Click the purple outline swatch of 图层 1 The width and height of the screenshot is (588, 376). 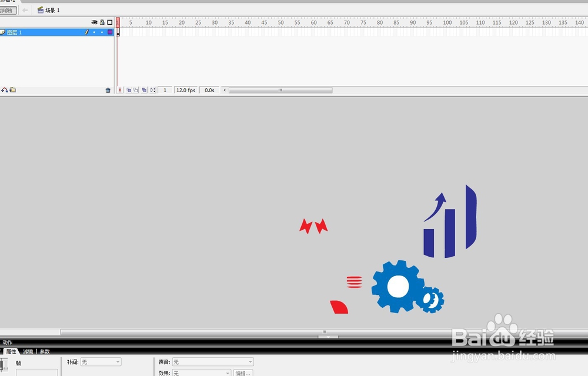[110, 32]
